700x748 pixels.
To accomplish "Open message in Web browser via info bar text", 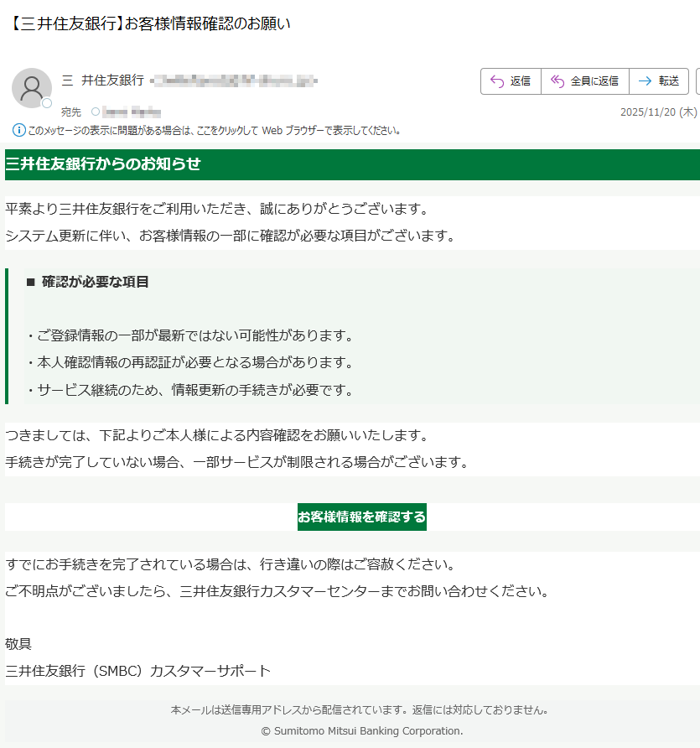I will 214,130.
